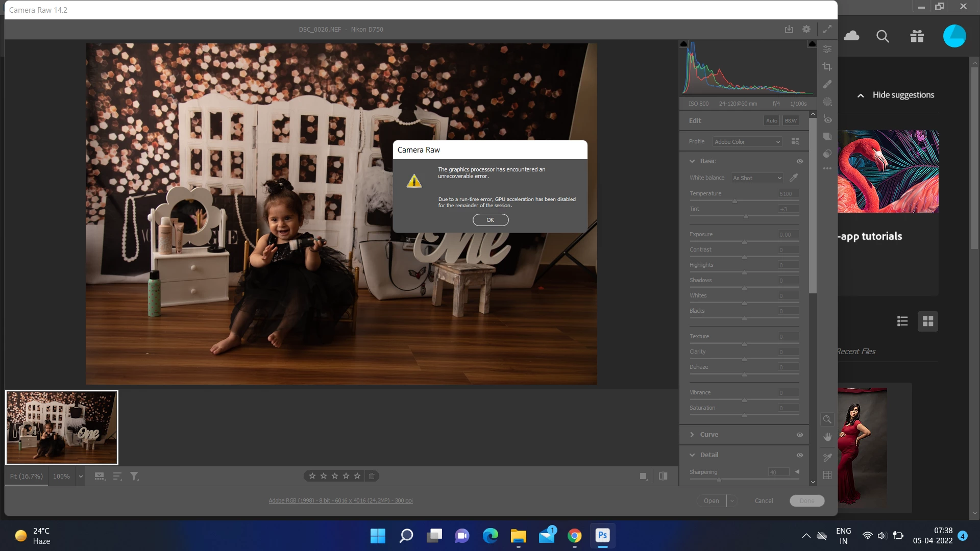Select the Crop tool icon
This screenshot has height=551, width=980.
827,67
